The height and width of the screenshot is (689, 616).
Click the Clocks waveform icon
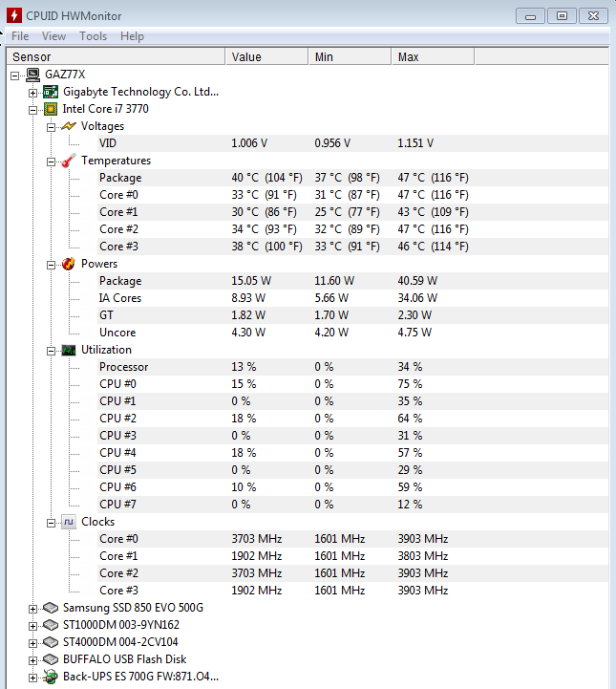tap(69, 522)
